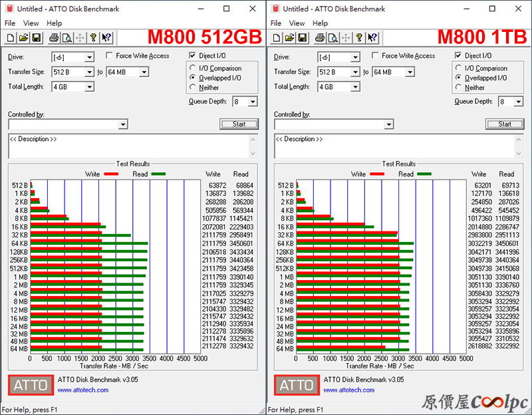
Task: Open the Total Length dropdown in left ATTO window
Action: click(x=89, y=87)
